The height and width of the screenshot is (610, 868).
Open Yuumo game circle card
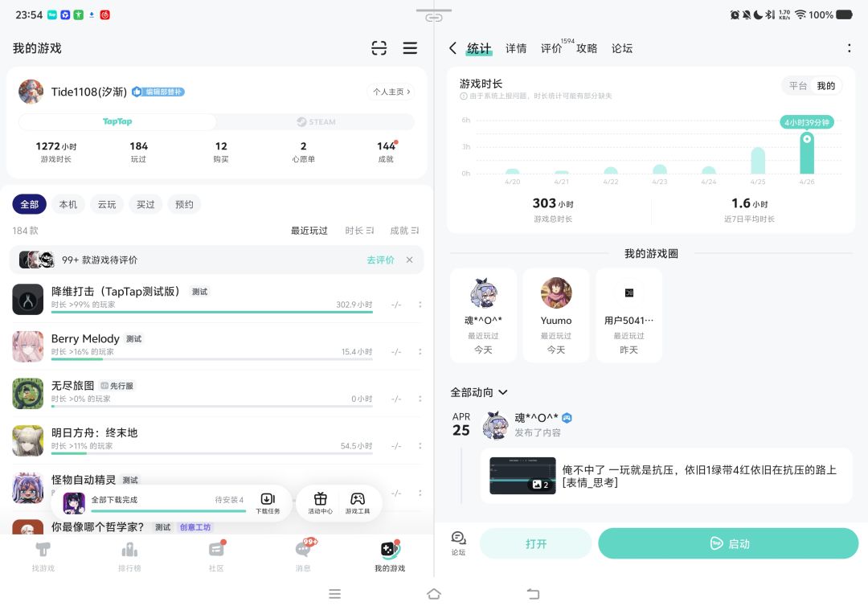[x=556, y=316]
